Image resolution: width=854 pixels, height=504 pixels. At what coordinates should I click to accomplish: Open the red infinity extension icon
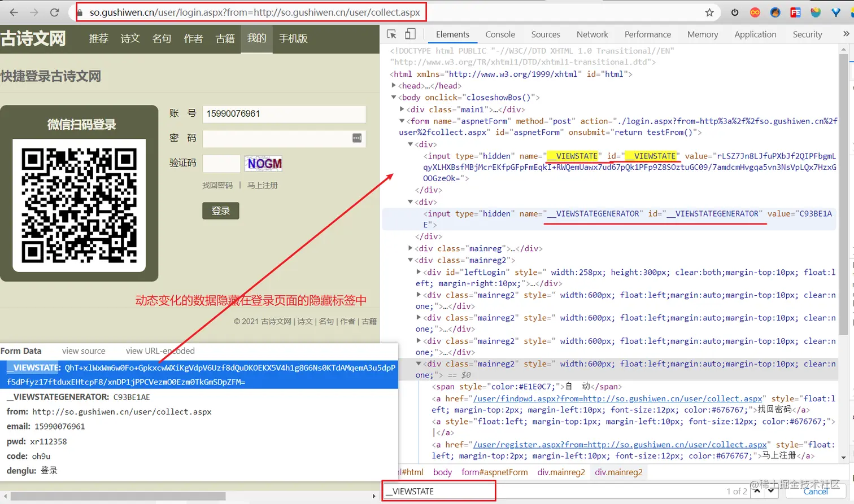click(755, 12)
